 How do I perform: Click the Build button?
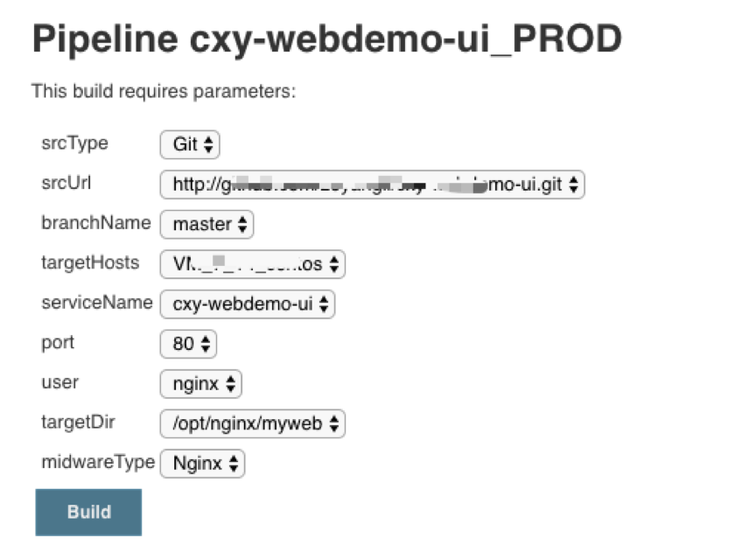click(88, 512)
